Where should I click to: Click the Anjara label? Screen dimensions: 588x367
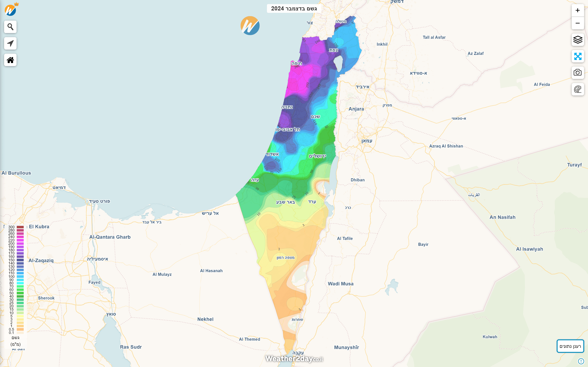pos(356,109)
